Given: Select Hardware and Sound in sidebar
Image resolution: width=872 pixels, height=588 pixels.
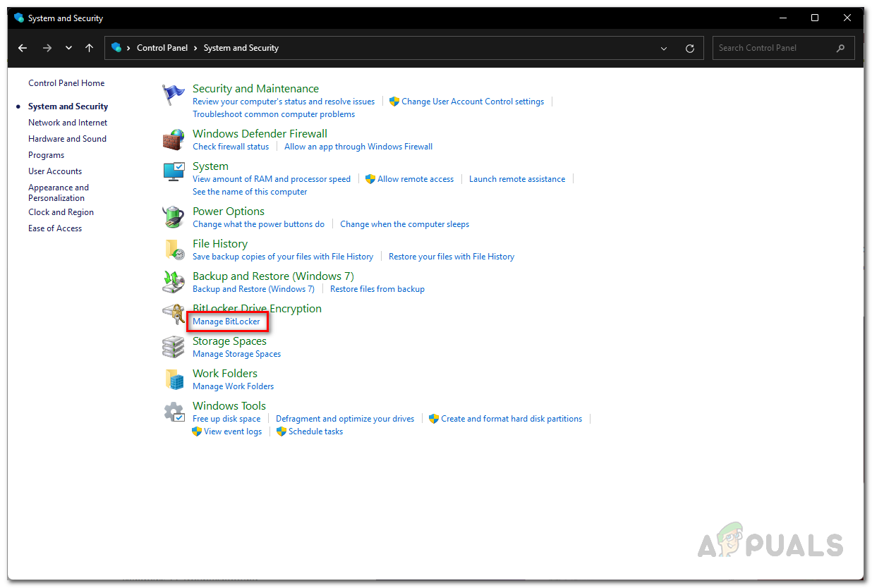Looking at the screenshot, I should [67, 139].
